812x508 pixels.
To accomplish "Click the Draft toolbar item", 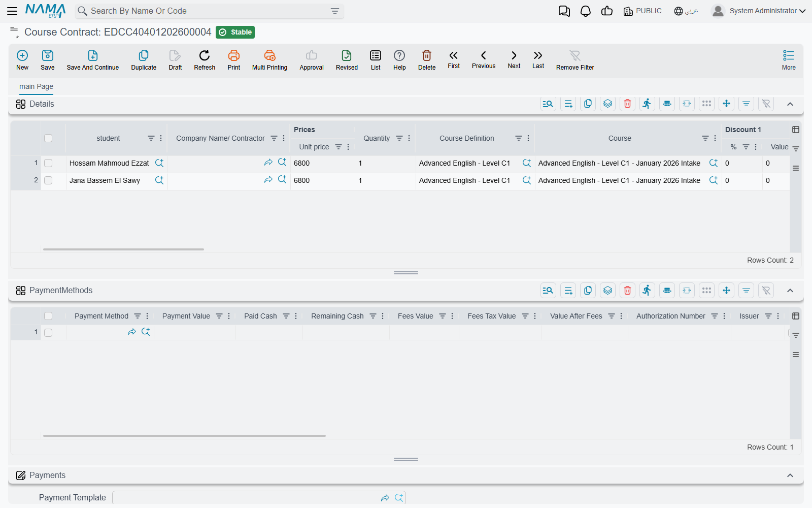I will [175, 60].
